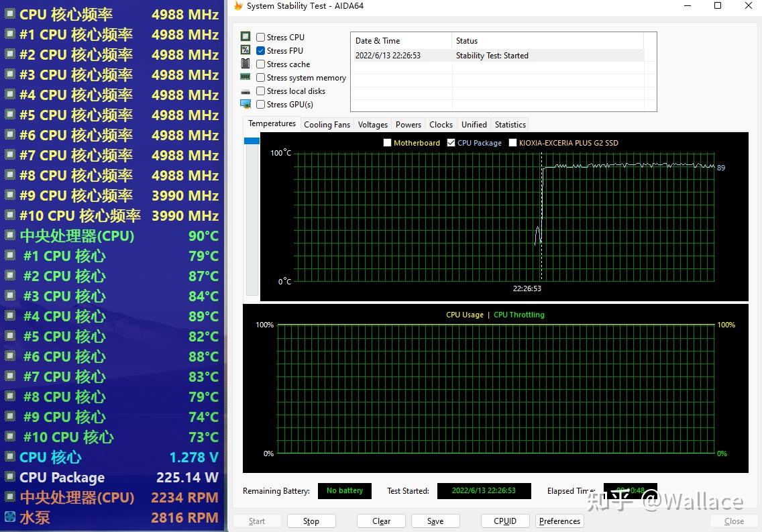
Task: Show KIOXIA-EXCERIA PLUS G2 SSD temperature
Action: click(x=512, y=142)
